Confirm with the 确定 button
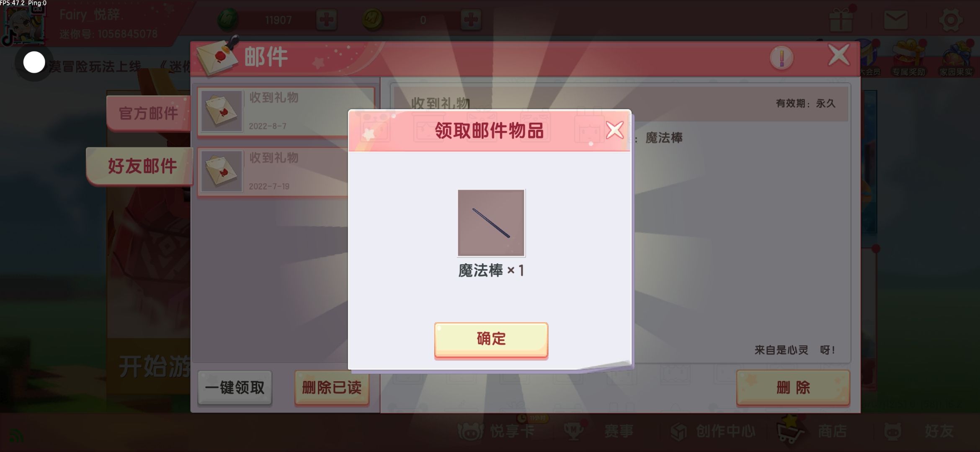This screenshot has width=980, height=452. point(491,339)
